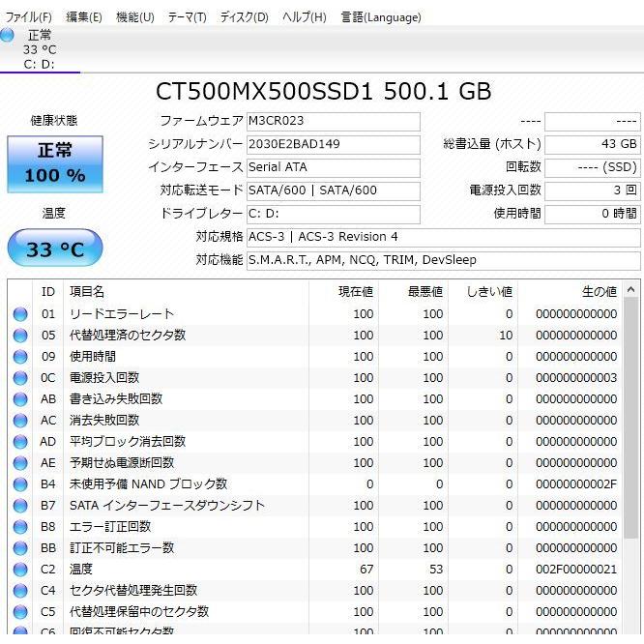Click current value 67 in C2 row

tap(366, 570)
